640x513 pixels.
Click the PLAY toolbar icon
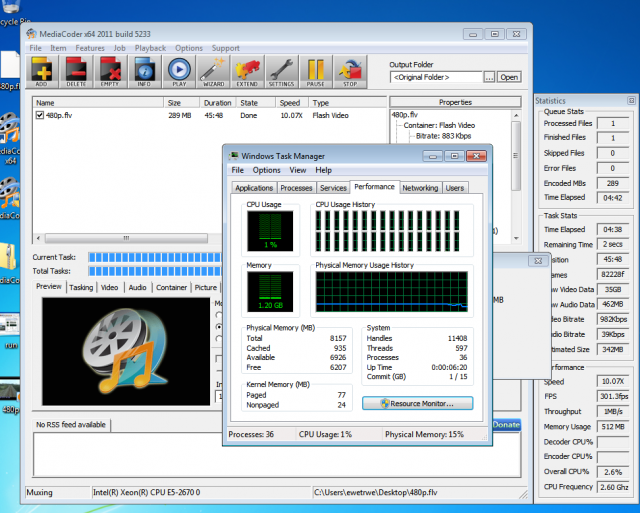tap(179, 71)
